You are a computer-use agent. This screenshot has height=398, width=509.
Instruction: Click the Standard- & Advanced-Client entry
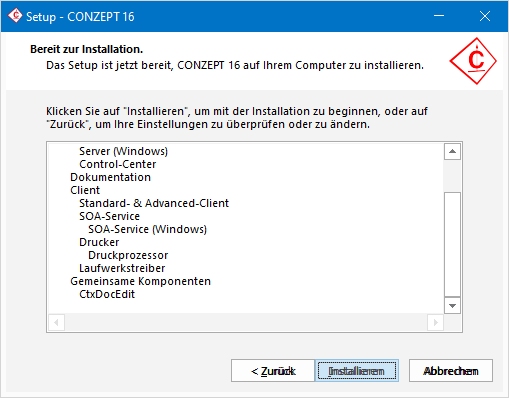point(154,203)
